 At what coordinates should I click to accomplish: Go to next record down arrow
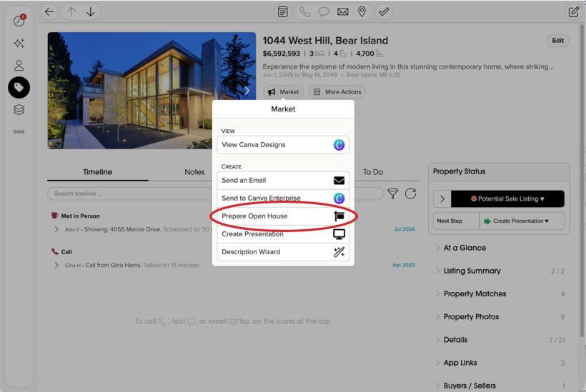(91, 12)
